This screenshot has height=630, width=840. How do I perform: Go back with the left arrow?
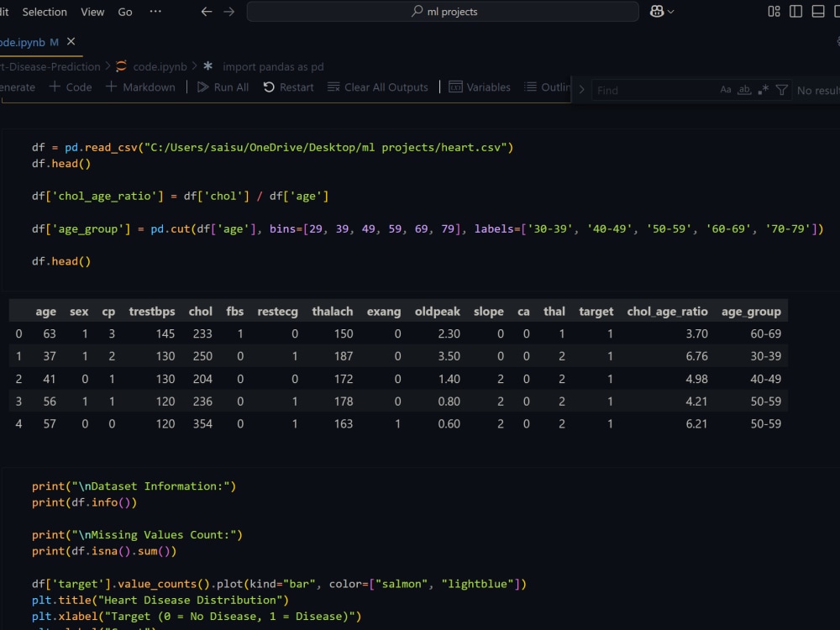207,12
